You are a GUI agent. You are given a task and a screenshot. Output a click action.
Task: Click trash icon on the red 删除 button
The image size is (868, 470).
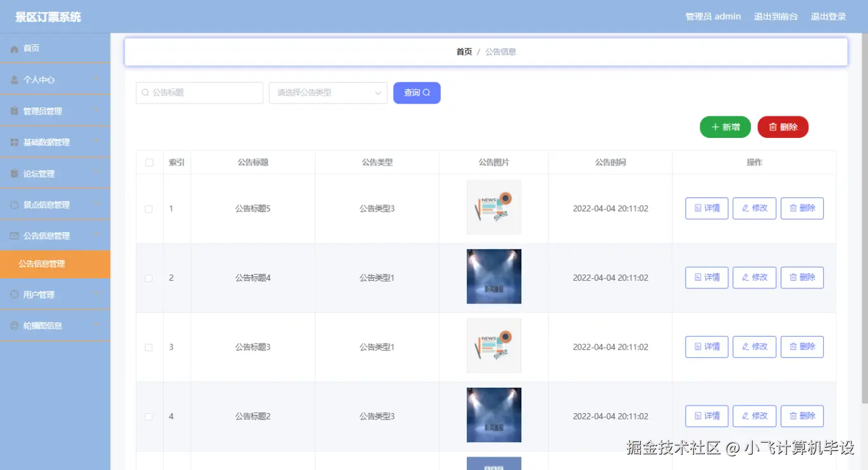point(772,127)
